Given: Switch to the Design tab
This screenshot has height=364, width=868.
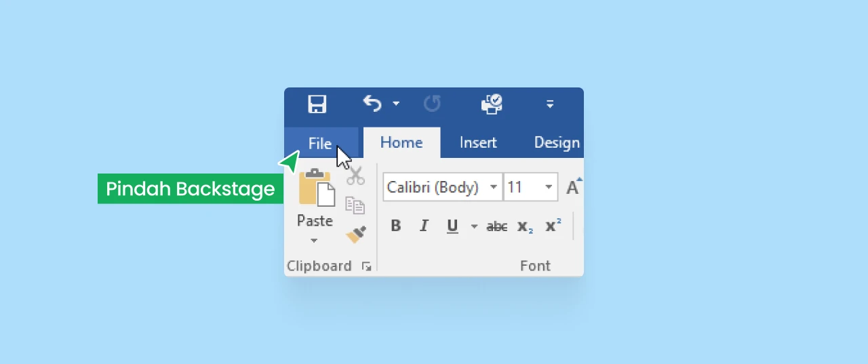Looking at the screenshot, I should pos(557,142).
